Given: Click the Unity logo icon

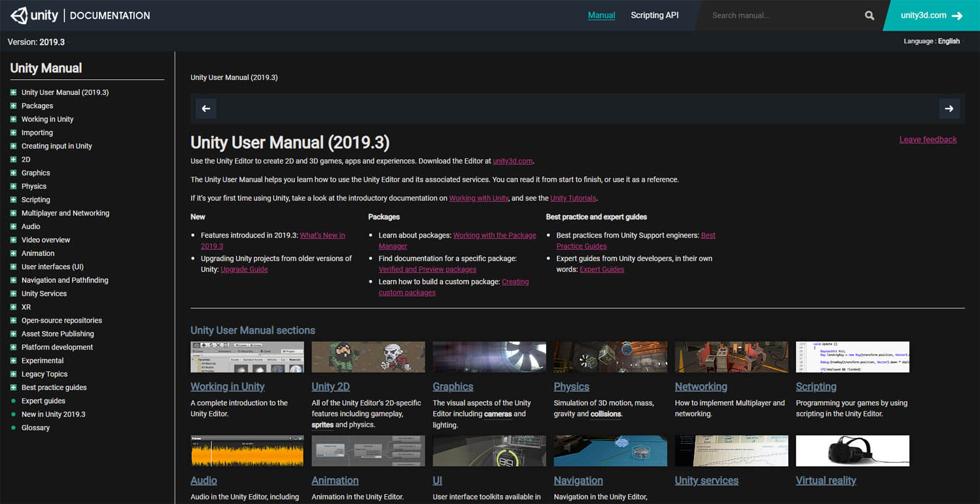Looking at the screenshot, I should [x=18, y=15].
